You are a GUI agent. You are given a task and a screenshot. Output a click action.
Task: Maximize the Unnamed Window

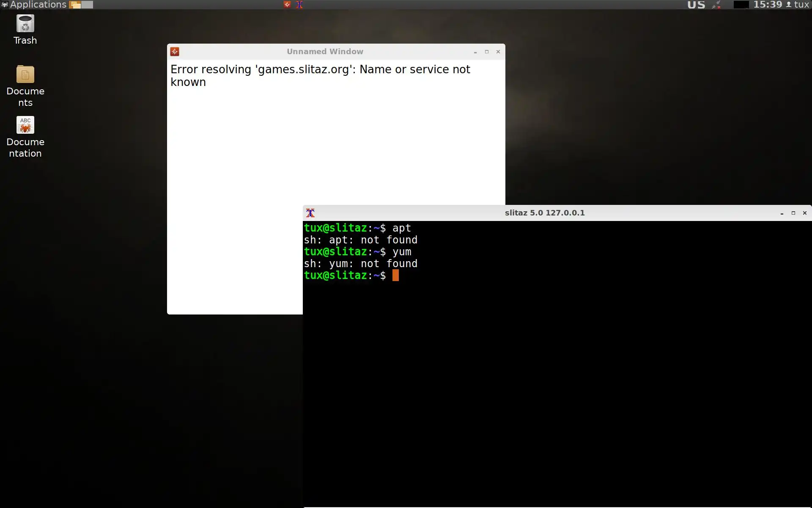pos(487,52)
